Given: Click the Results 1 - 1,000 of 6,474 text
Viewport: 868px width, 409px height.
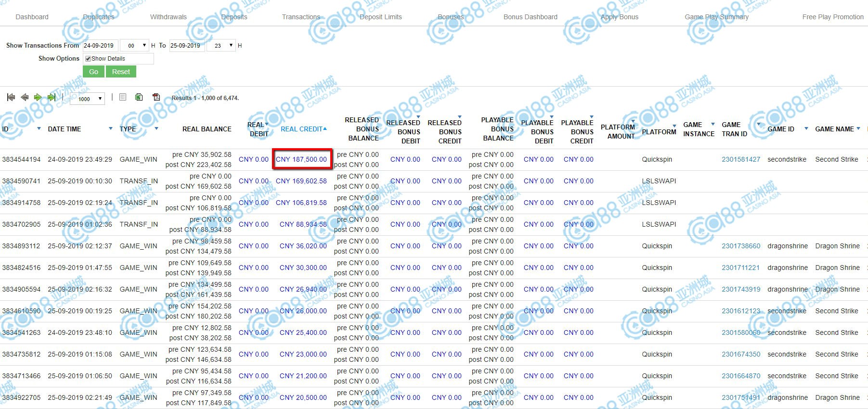Looking at the screenshot, I should pyautogui.click(x=205, y=98).
